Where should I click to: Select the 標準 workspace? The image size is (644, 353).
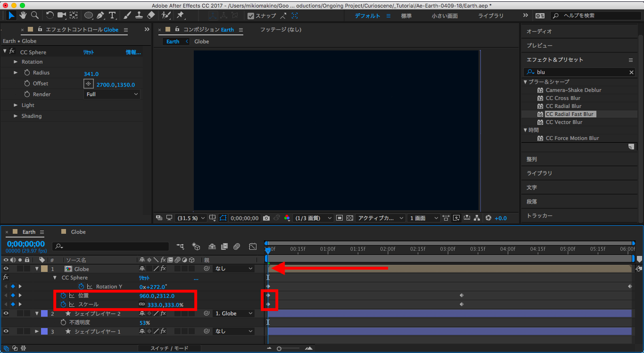pos(406,16)
